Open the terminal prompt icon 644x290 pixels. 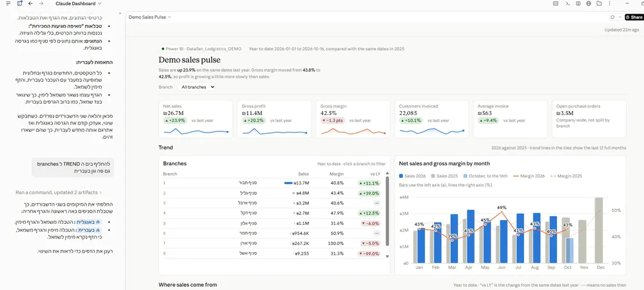[567, 3]
